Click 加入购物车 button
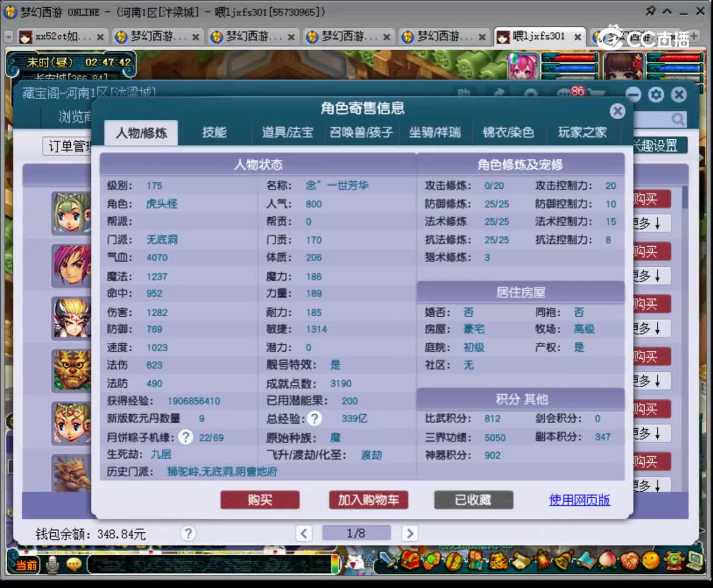Screen dimensions: 713x588 click(368, 500)
